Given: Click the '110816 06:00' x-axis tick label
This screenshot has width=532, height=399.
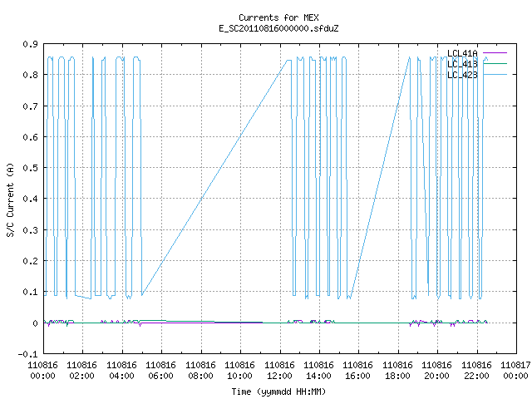Looking at the screenshot, I should [160, 370].
